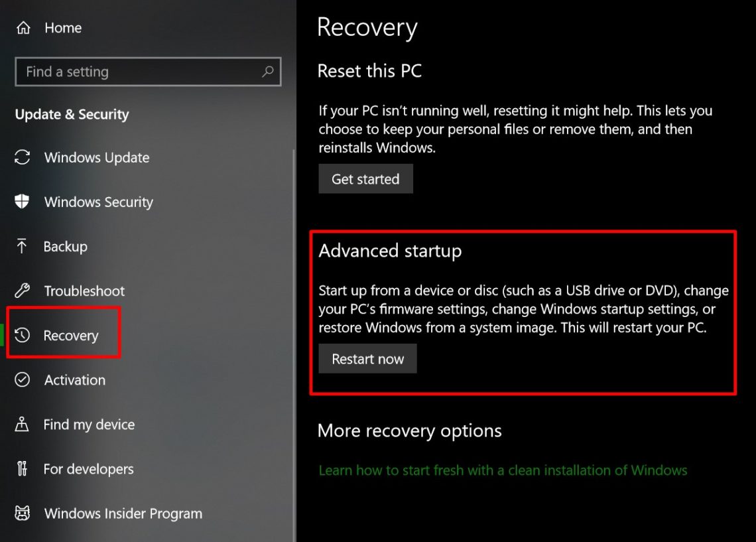Select Activation in the sidebar

point(74,380)
